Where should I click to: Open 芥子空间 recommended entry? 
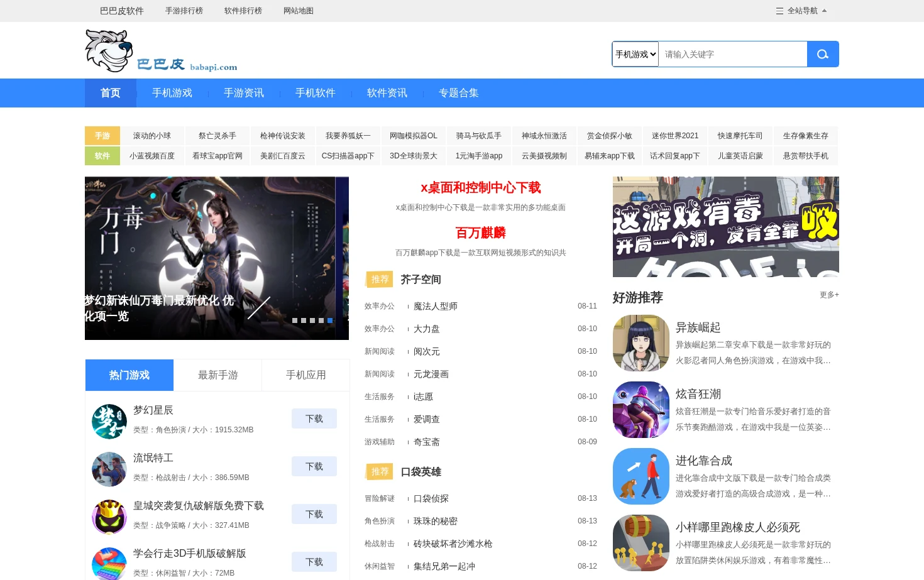tap(421, 280)
